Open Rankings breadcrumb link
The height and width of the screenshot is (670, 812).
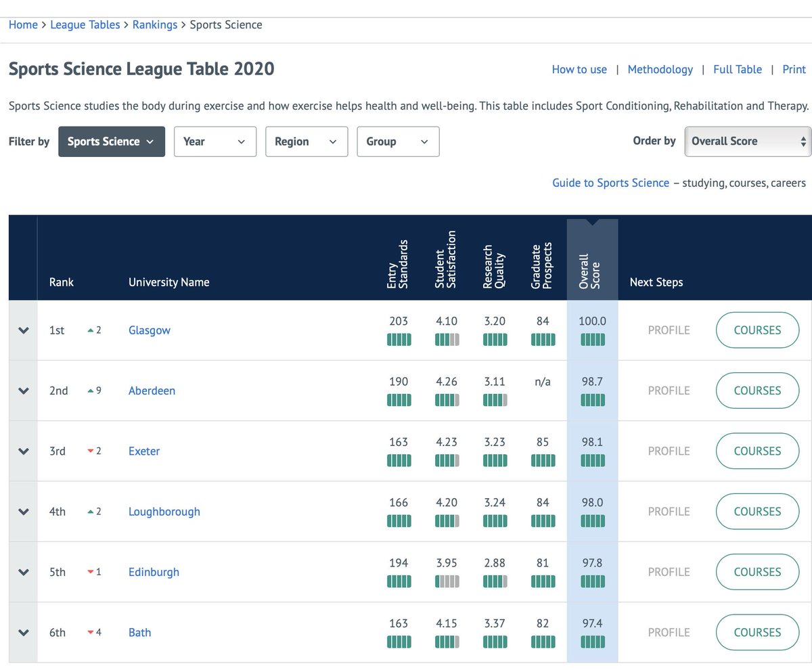[x=155, y=25]
